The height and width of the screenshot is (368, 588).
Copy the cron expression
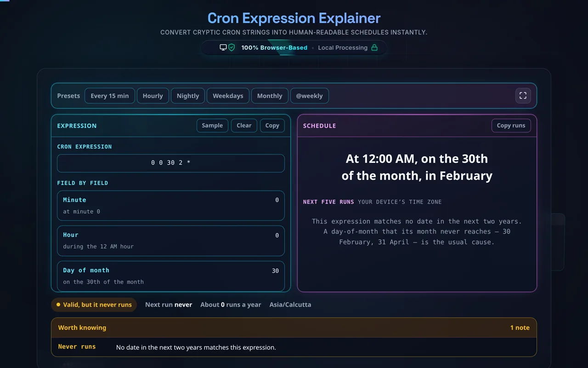272,126
